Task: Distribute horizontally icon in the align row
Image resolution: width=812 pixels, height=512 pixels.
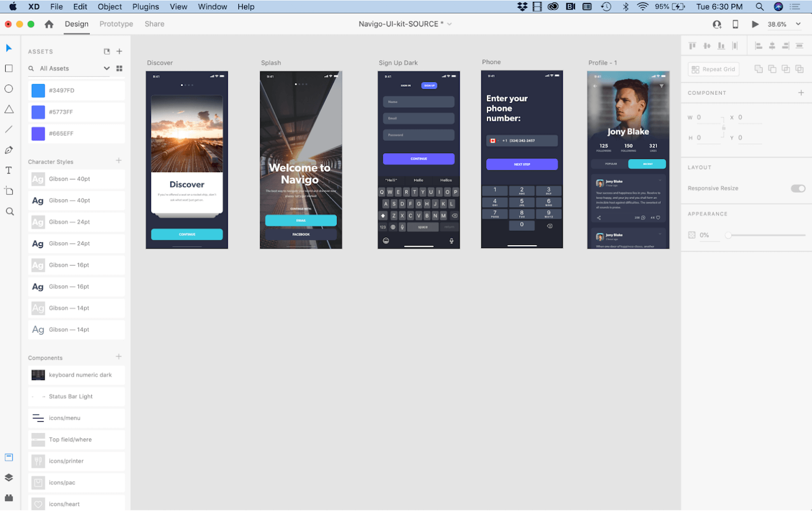Action: [x=735, y=46]
